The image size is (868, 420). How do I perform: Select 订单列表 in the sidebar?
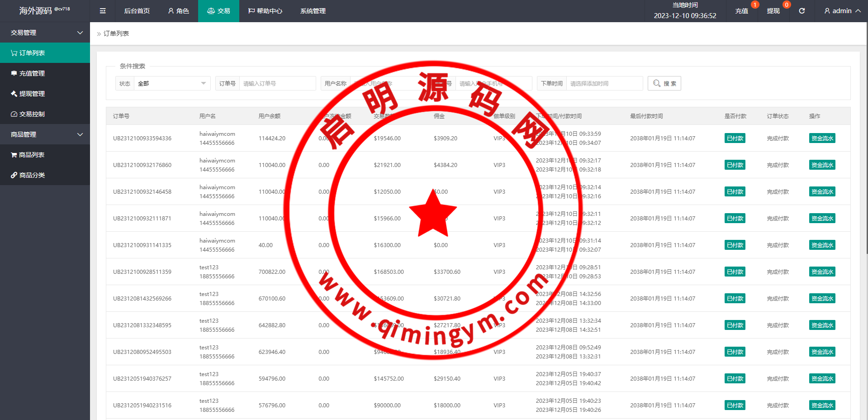point(32,53)
